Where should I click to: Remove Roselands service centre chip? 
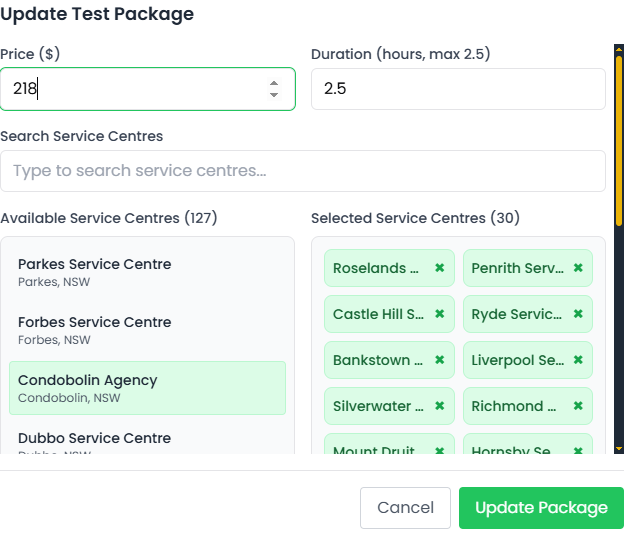[x=439, y=268]
